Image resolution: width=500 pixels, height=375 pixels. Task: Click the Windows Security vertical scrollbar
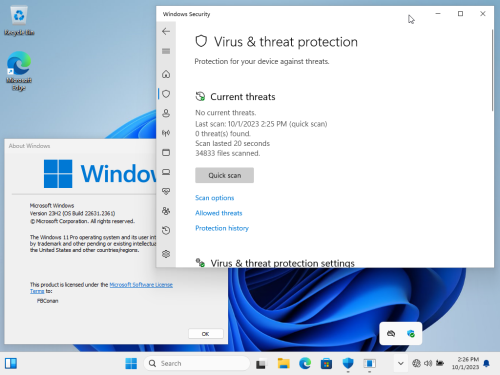pos(492,70)
